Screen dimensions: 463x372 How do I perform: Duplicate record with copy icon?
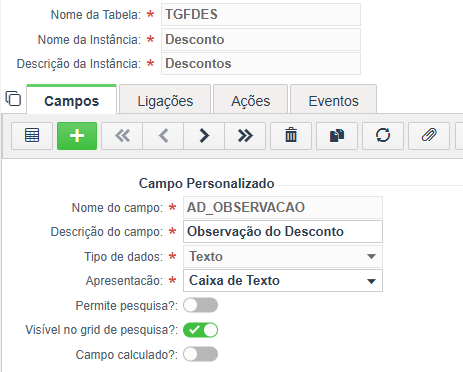coord(337,136)
